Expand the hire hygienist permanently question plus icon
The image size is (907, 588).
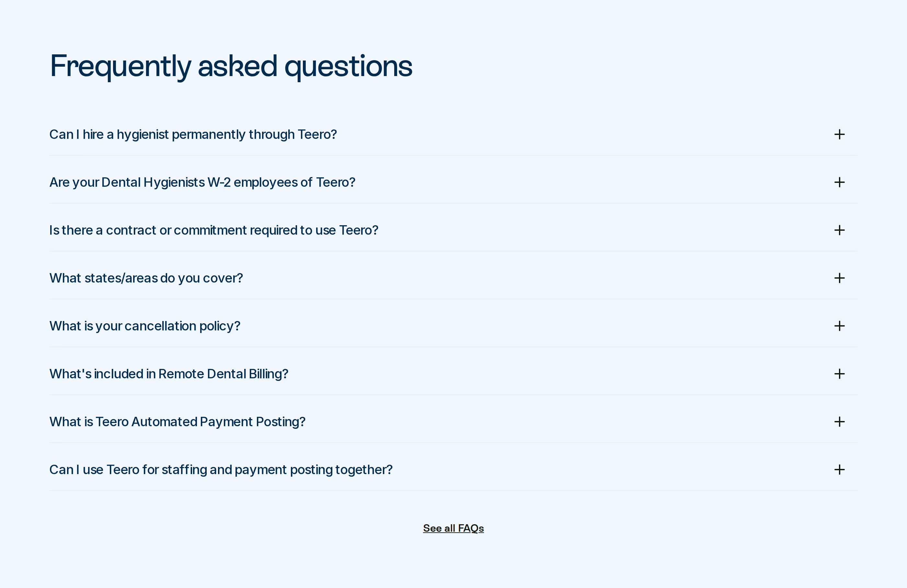[839, 134]
